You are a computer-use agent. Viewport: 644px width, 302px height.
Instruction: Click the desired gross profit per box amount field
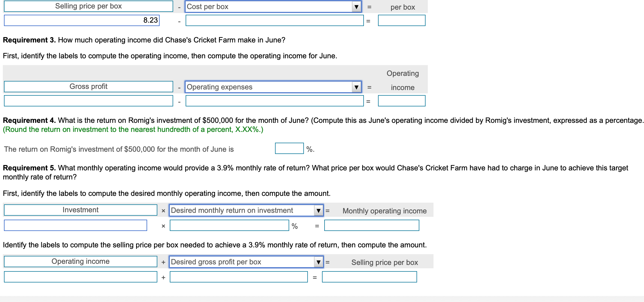pyautogui.click(x=239, y=277)
